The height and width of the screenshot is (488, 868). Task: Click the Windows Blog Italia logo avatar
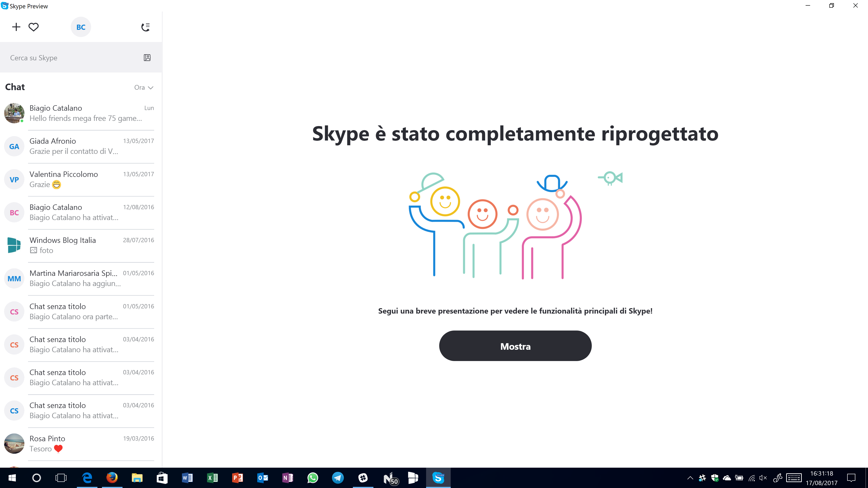[14, 245]
